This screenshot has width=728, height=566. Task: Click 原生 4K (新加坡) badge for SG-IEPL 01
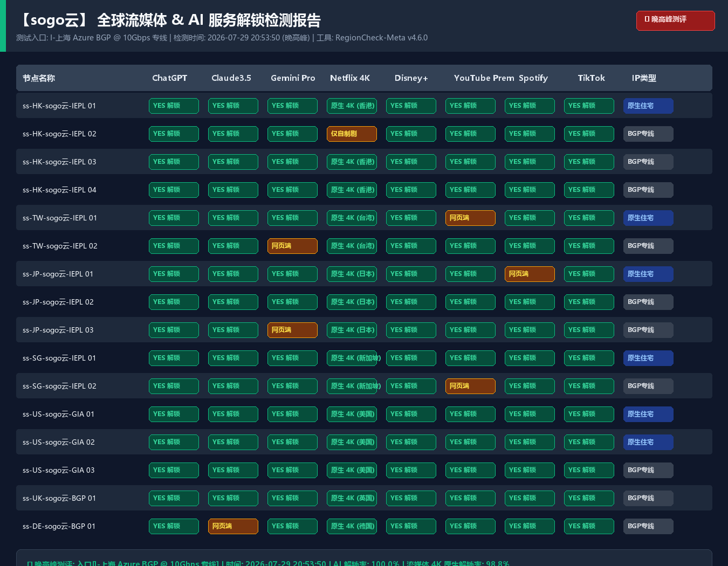coord(352,358)
